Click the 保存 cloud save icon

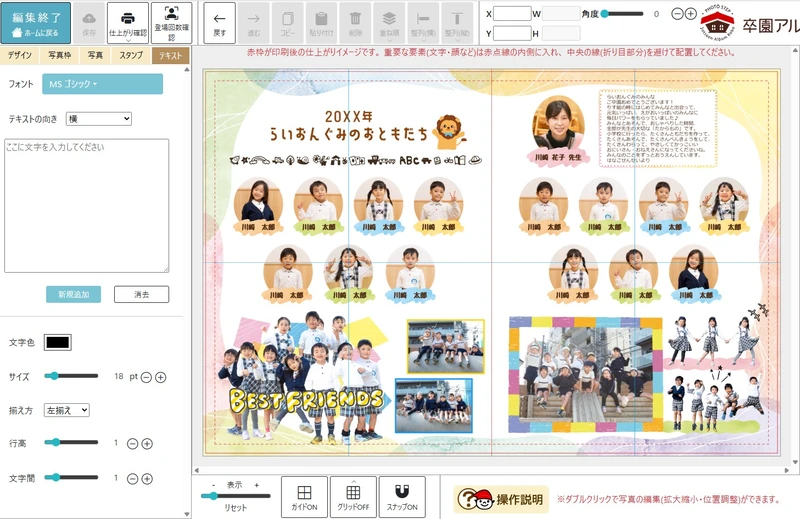[89, 23]
